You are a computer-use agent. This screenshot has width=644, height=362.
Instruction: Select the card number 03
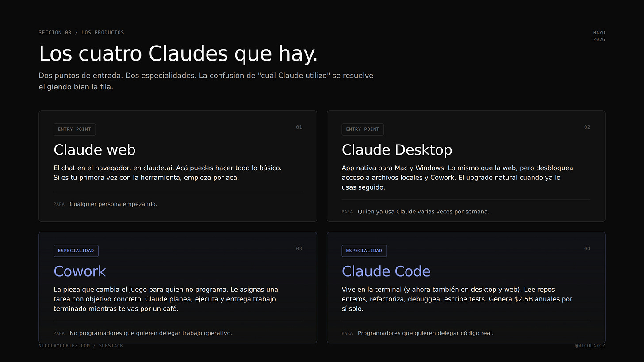299,249
